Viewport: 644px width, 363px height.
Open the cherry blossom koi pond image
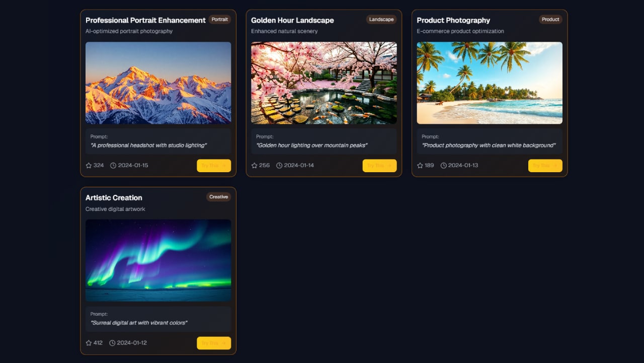324,83
